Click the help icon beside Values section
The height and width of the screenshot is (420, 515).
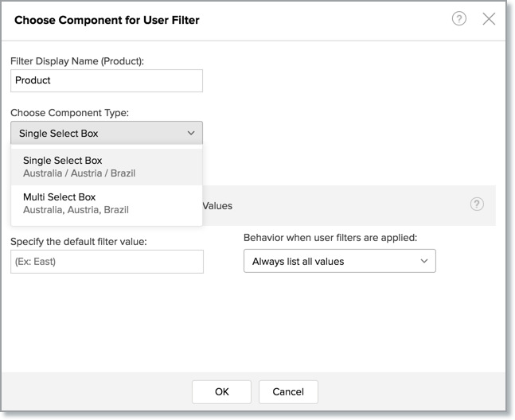coord(477,204)
